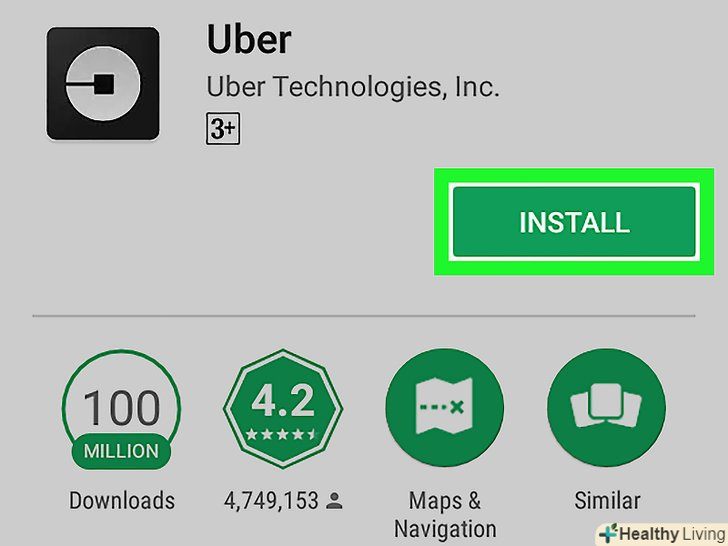Open the Uber Technologies, Inc. developer link

tap(353, 87)
